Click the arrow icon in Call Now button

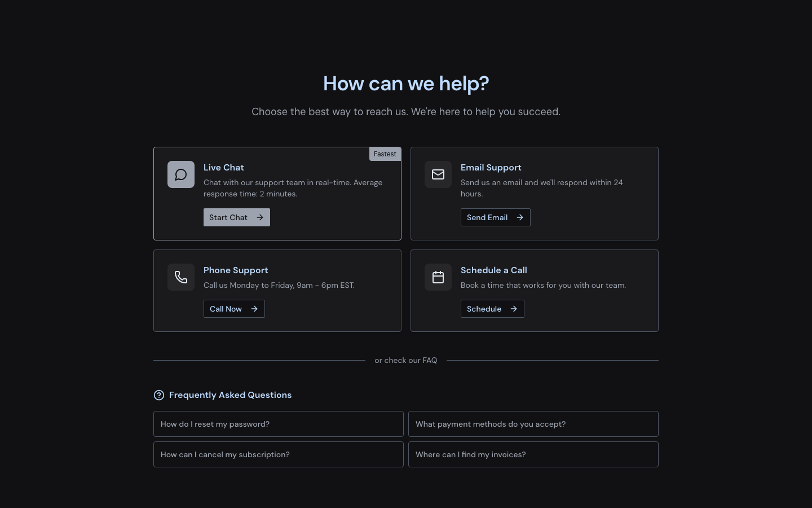254,309
